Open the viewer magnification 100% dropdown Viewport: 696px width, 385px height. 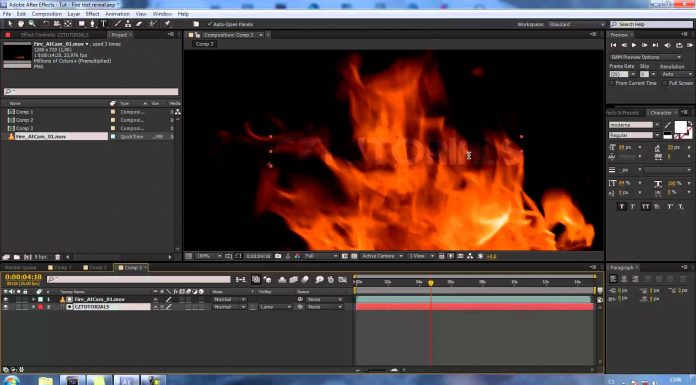coord(208,256)
